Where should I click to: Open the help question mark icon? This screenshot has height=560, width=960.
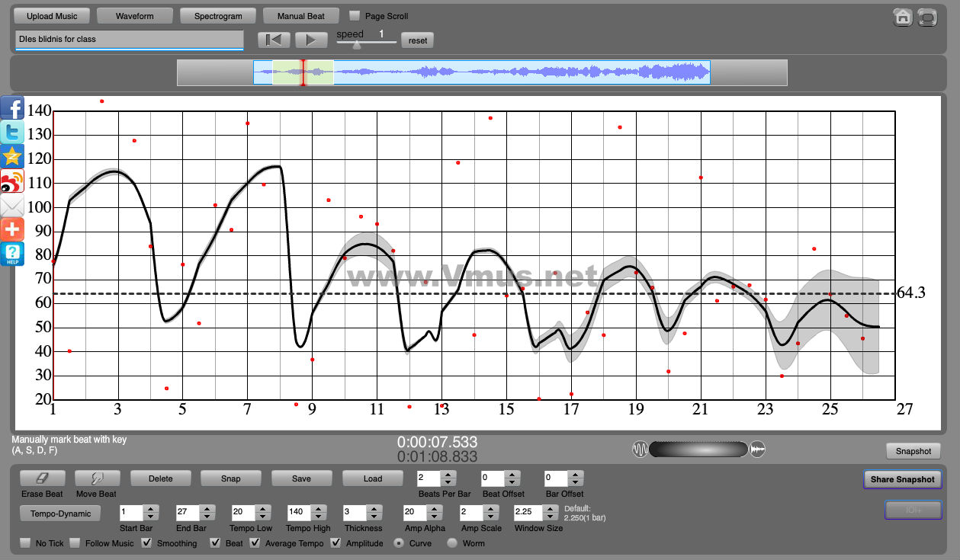[12, 254]
